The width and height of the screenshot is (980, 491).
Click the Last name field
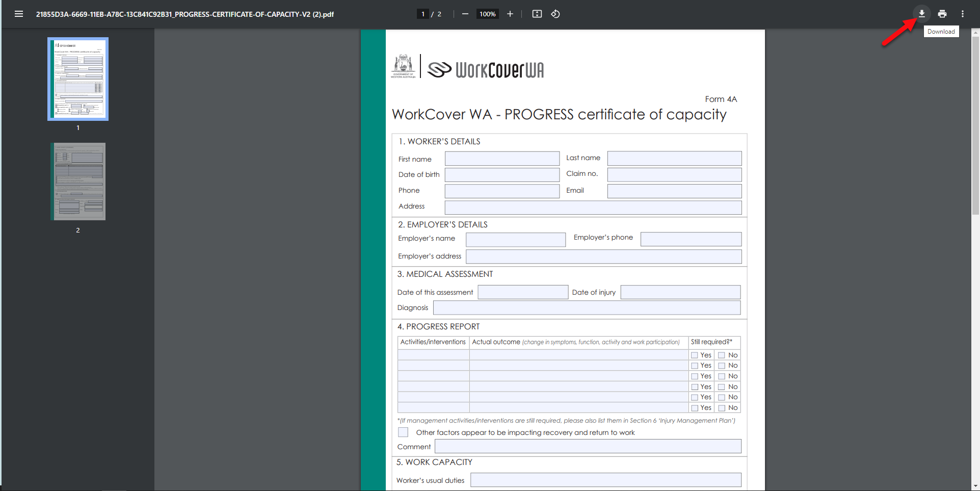click(674, 159)
